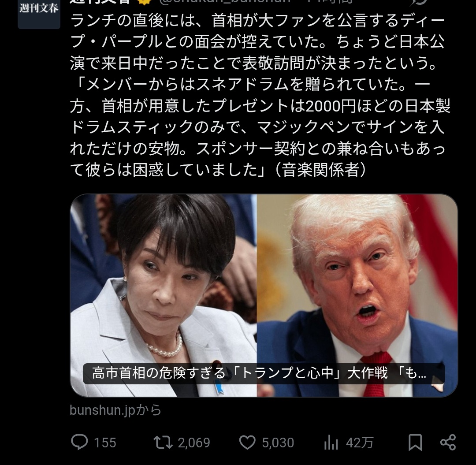The image size is (476, 465).
Task: Tap the 5,030 likes count
Action: 278,443
